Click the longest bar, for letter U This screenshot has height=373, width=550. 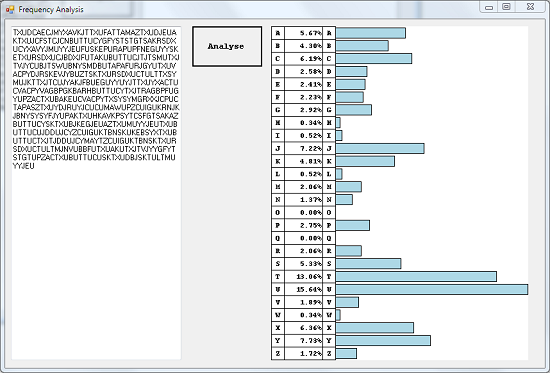click(432, 289)
